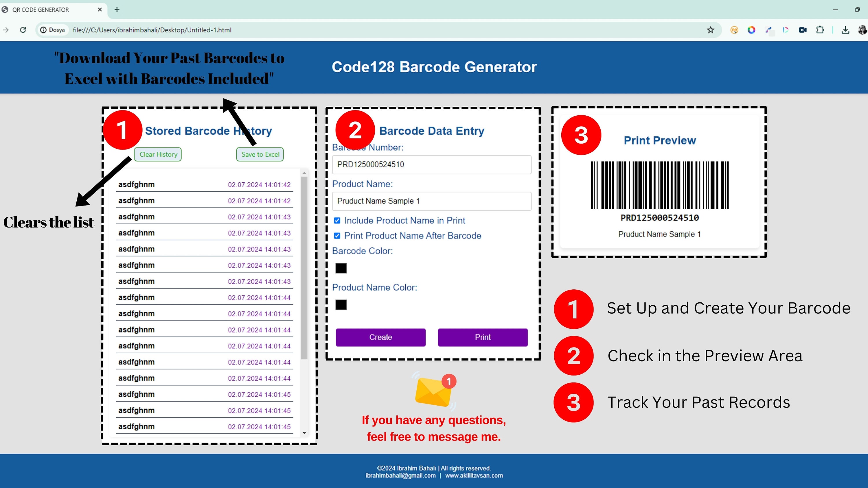
Task: Click the pen-shaped extension icon
Action: 768,30
